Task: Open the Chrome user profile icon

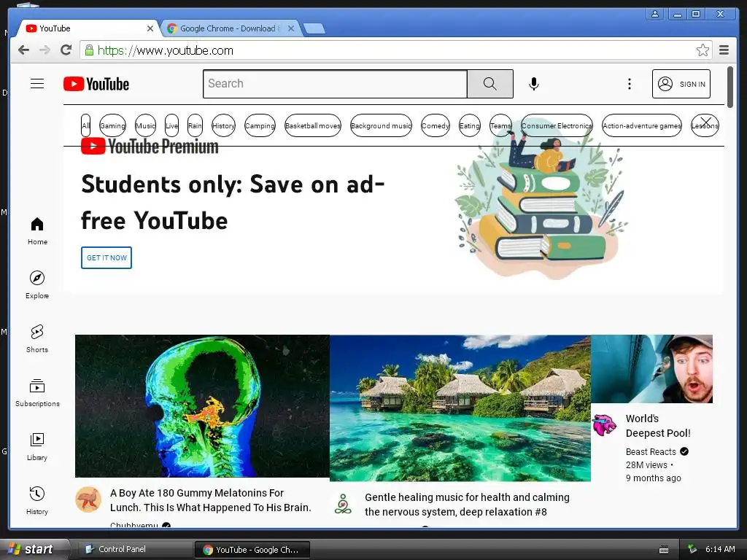Action: tap(655, 14)
